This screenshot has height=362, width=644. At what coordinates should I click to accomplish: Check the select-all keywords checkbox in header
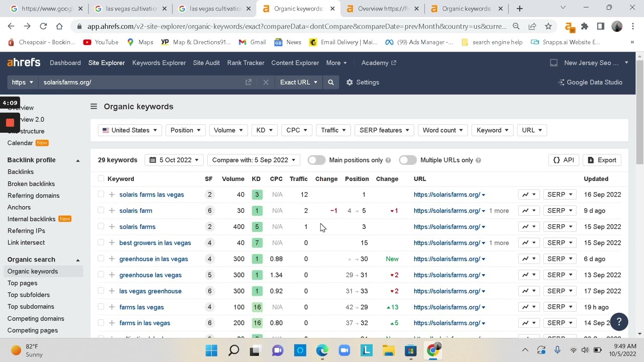coord(101,178)
